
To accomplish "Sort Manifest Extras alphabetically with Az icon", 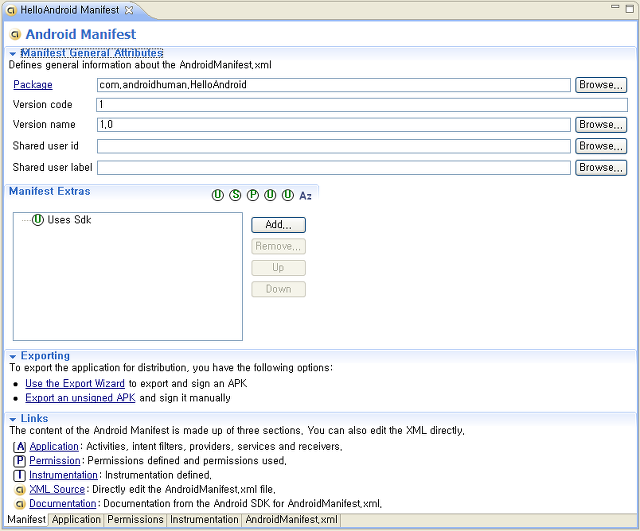I will (305, 196).
